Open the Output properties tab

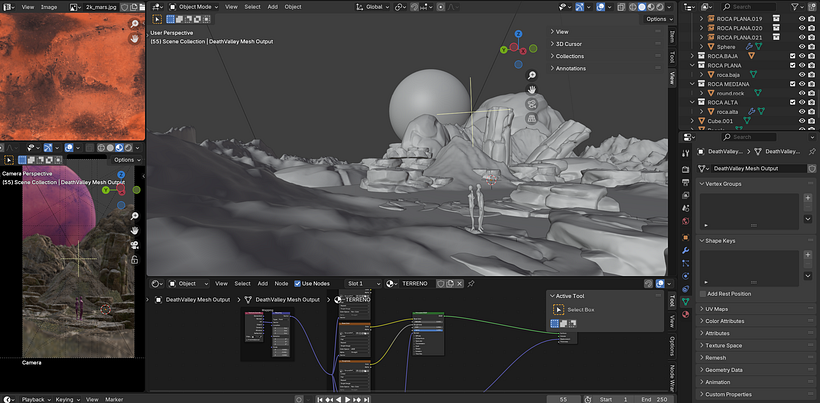[686, 182]
